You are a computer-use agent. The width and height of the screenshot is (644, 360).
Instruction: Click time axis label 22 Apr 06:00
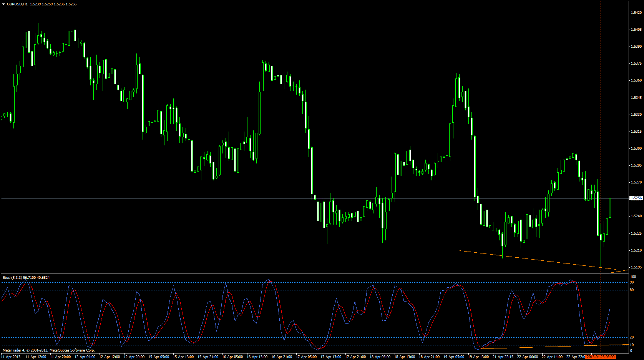[x=528, y=357]
